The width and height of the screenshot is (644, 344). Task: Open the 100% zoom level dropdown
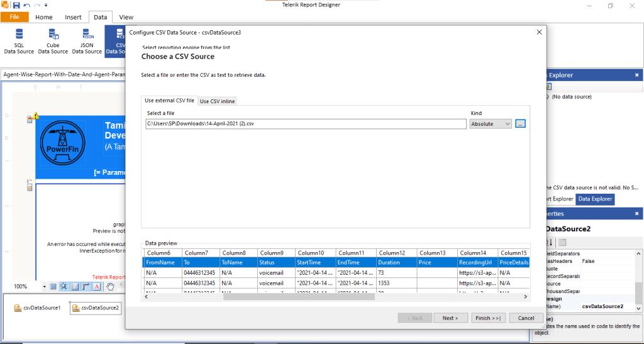[x=44, y=287]
